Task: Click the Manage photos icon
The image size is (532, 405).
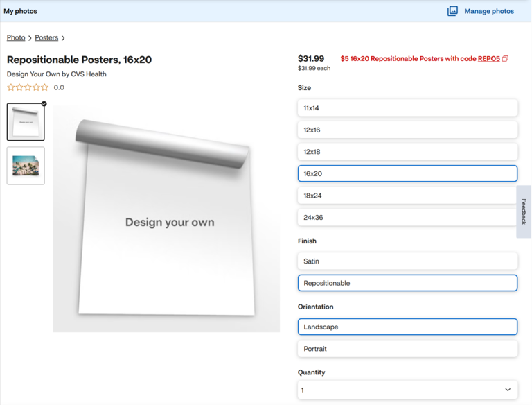Action: tap(452, 11)
